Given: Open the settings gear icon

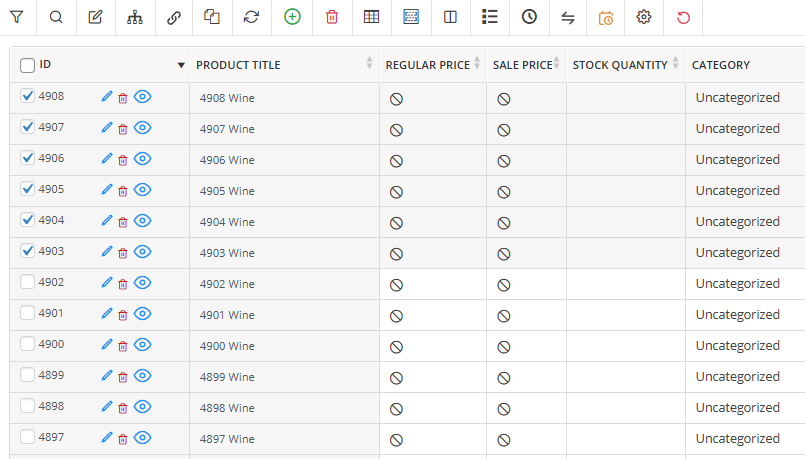Looking at the screenshot, I should pyautogui.click(x=643, y=17).
